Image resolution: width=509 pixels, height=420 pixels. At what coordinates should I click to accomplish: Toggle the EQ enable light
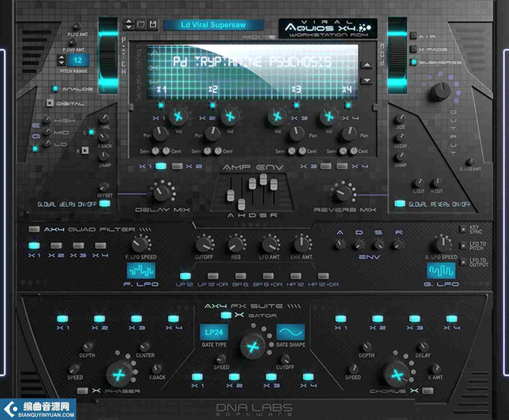[35, 149]
